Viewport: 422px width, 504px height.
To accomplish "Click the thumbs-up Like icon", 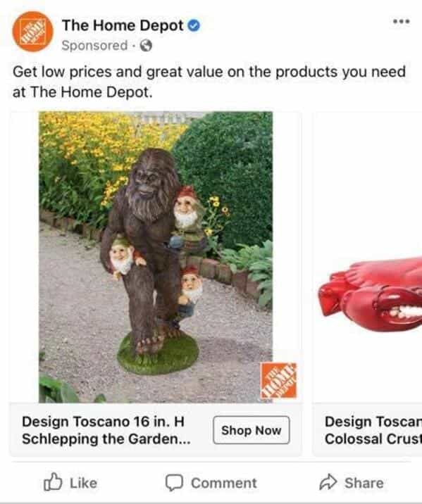I will (x=53, y=481).
